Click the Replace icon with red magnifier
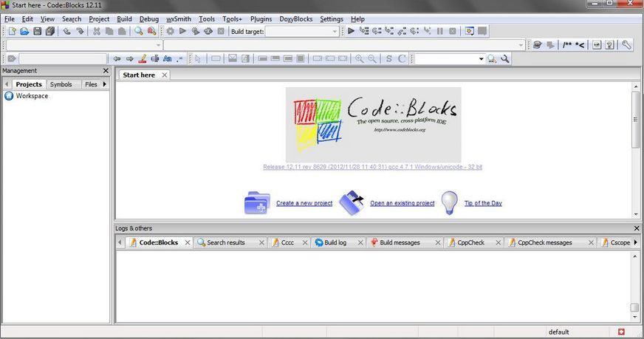Viewport: 644px width, 339px height. tap(151, 31)
